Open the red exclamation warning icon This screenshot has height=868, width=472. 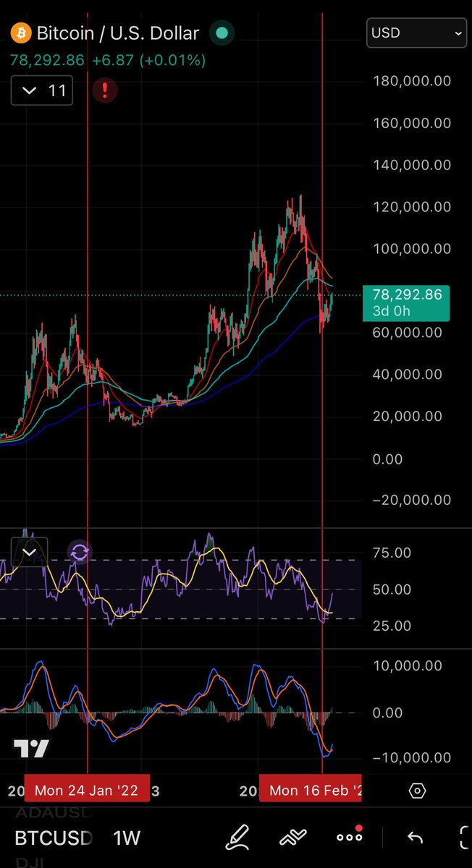(x=105, y=90)
